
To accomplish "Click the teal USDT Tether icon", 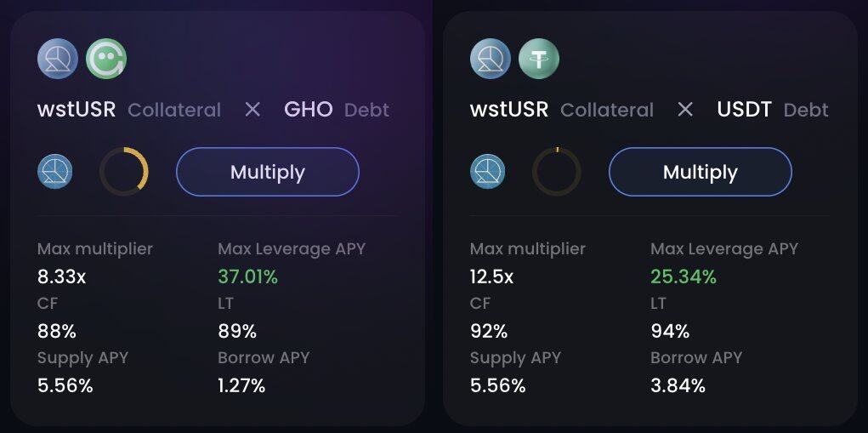I will pyautogui.click(x=539, y=59).
